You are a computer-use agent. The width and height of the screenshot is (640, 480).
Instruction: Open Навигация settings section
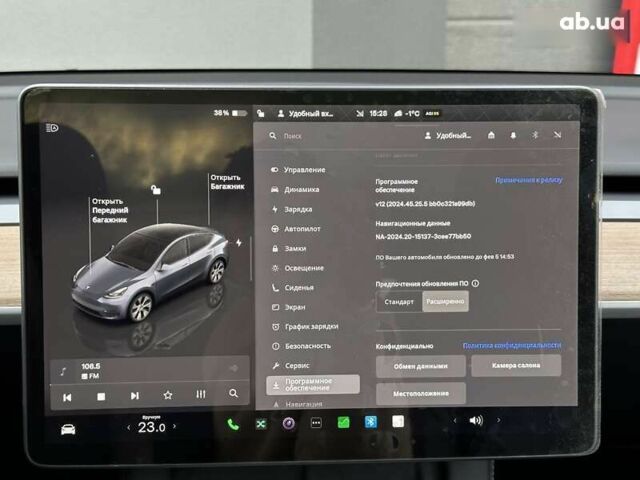click(298, 404)
